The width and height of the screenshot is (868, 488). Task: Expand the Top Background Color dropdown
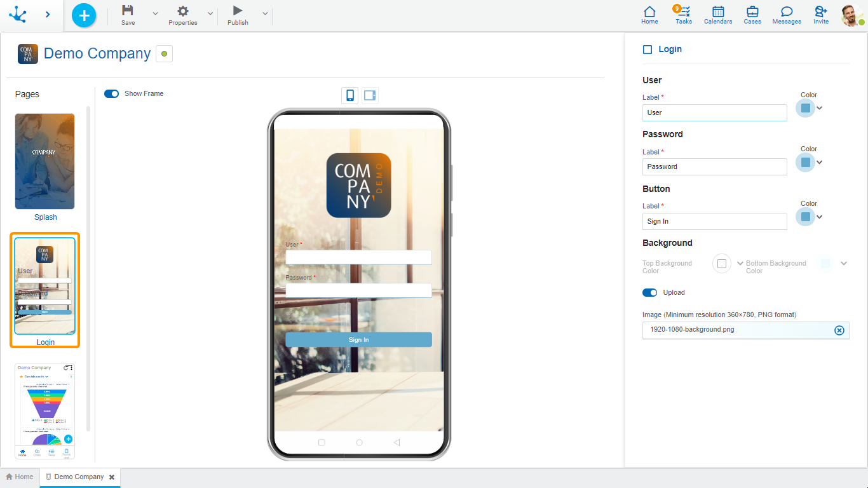pos(740,263)
